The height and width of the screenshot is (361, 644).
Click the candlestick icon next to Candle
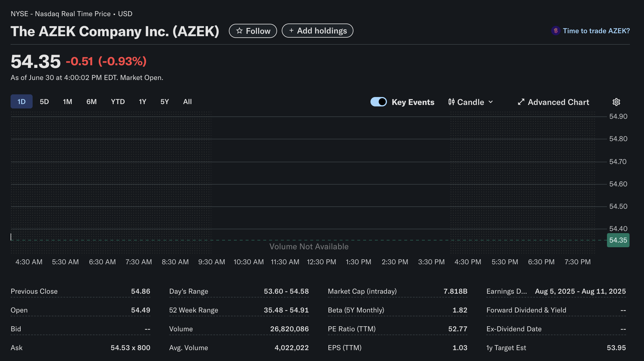[x=452, y=102]
